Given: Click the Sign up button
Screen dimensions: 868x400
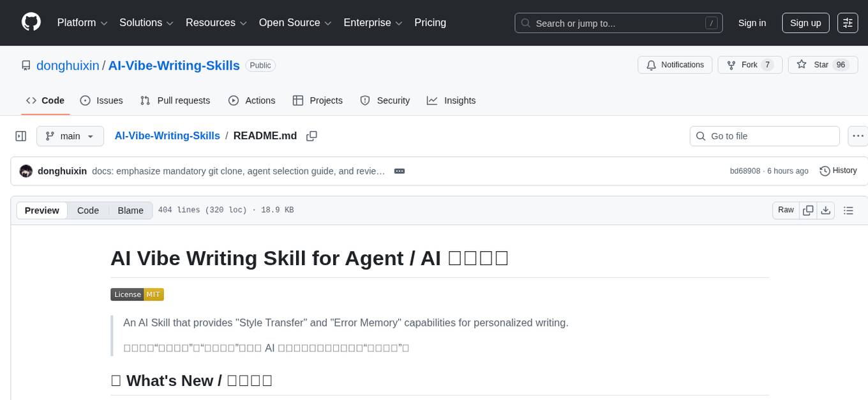Looking at the screenshot, I should pyautogui.click(x=805, y=22).
